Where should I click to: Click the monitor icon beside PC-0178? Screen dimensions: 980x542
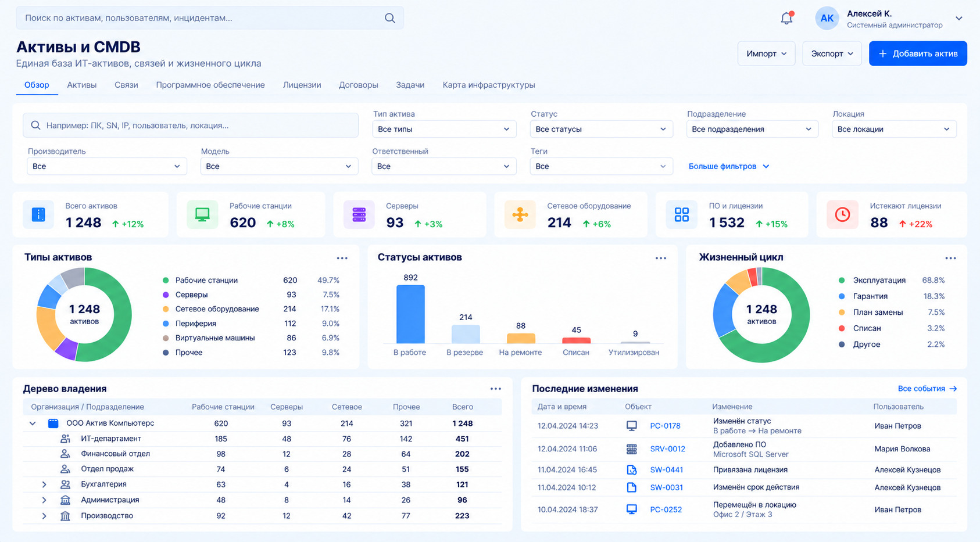pos(632,426)
